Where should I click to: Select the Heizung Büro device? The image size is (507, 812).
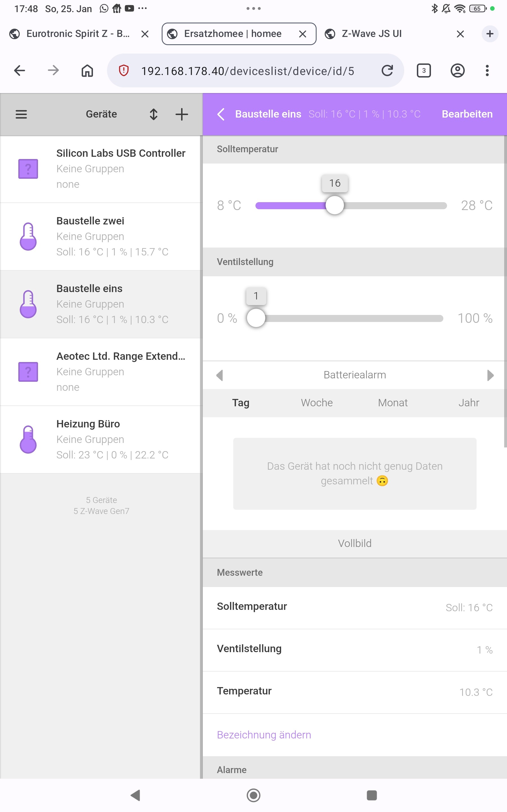click(x=101, y=439)
